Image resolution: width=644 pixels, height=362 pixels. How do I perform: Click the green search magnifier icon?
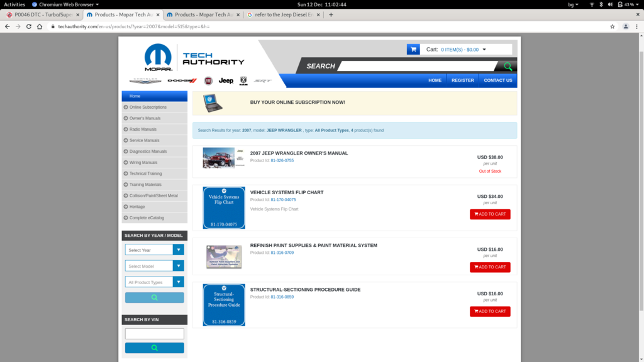(508, 65)
